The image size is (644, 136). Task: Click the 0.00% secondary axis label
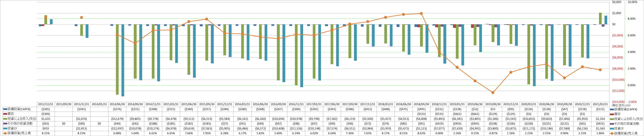point(632,85)
